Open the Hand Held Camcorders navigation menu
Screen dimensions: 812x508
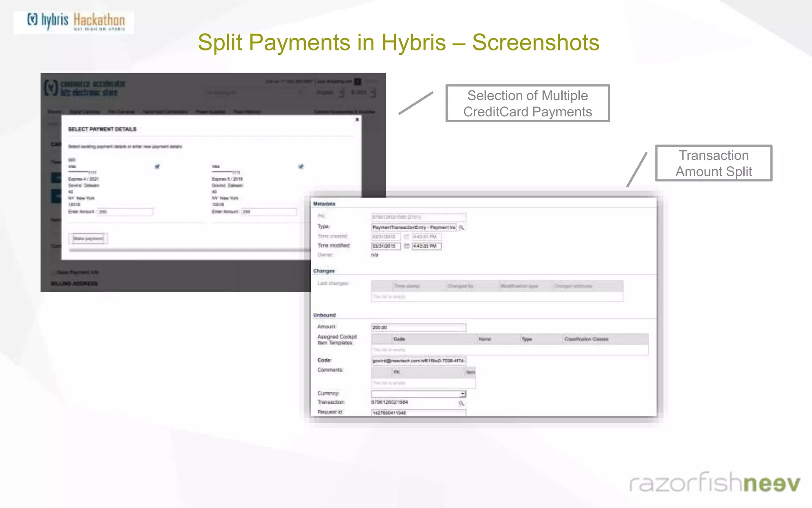click(165, 112)
